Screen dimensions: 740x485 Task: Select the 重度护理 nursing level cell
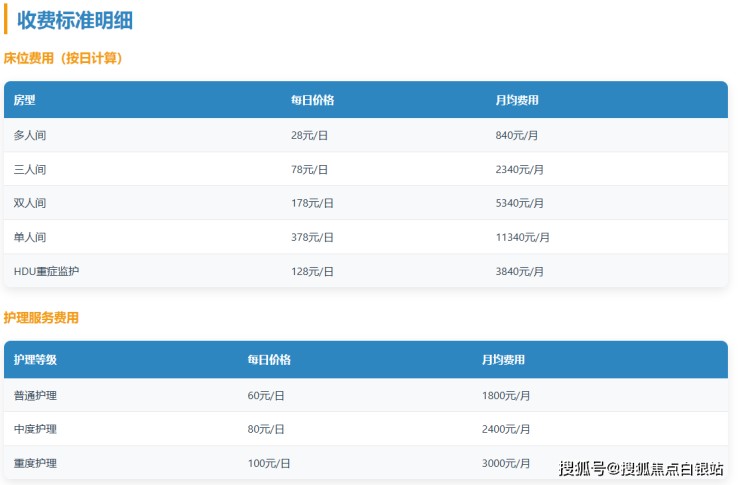(35, 463)
